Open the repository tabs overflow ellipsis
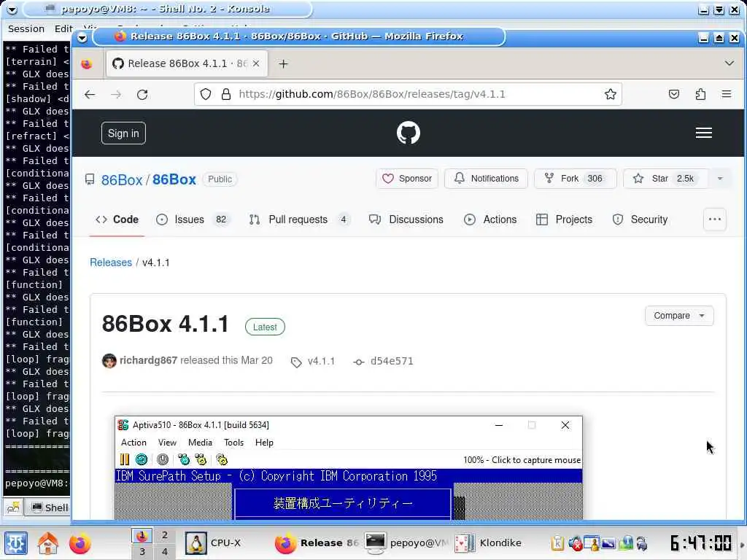Image resolution: width=747 pixels, height=560 pixels. pos(715,219)
